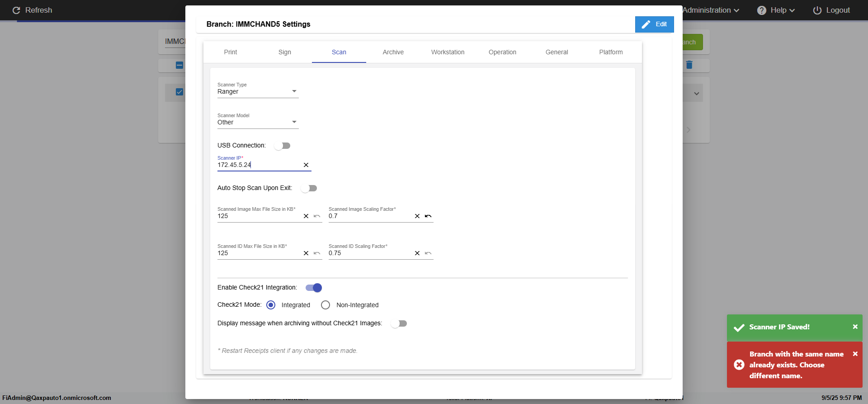The height and width of the screenshot is (404, 868).
Task: Close the branch name error notification
Action: click(855, 354)
